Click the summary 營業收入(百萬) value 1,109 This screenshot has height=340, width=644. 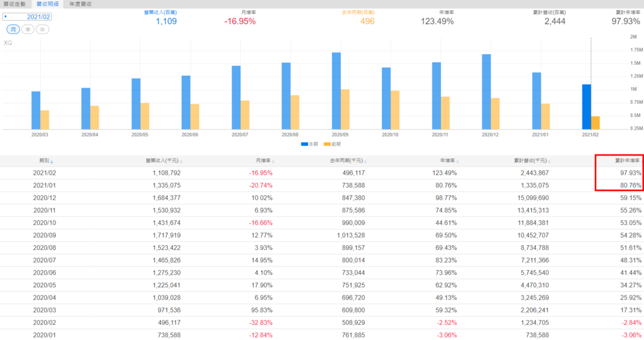[x=166, y=21]
